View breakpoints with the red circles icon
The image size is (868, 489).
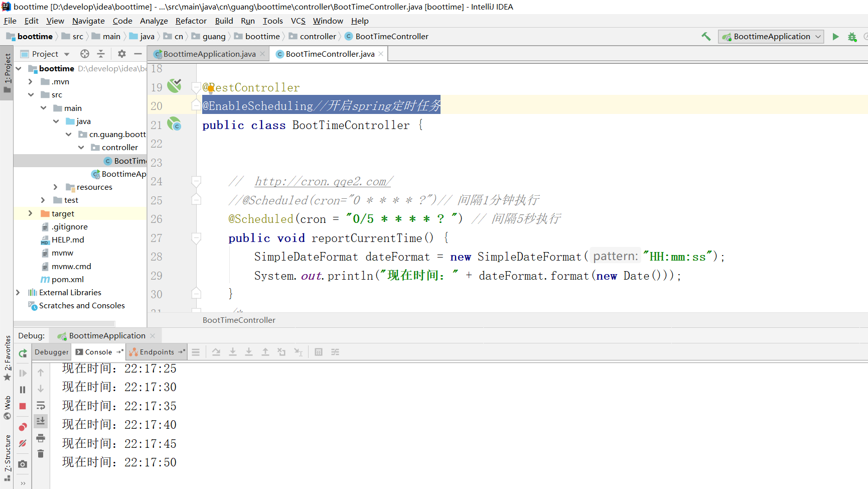tap(23, 427)
